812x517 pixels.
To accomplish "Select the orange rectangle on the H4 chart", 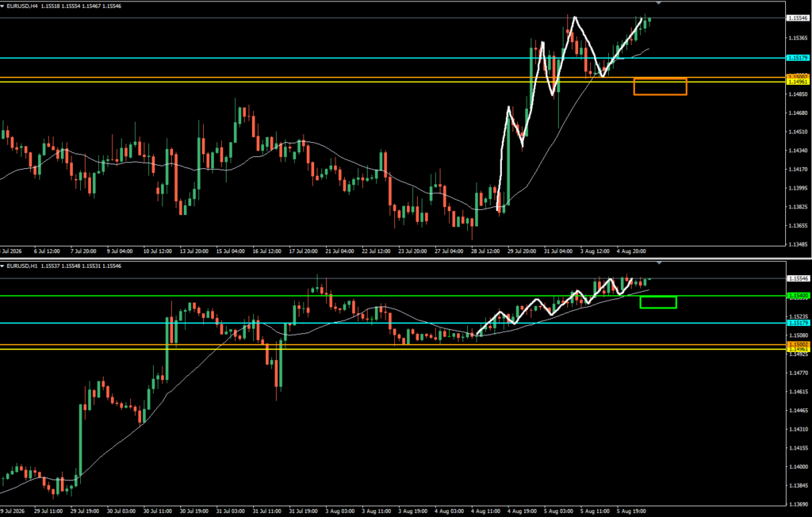I will pos(661,86).
